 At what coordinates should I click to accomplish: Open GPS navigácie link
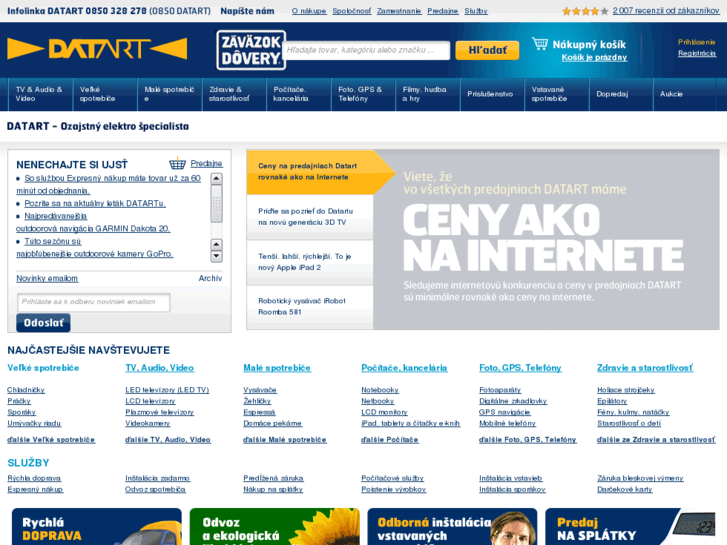[504, 412]
